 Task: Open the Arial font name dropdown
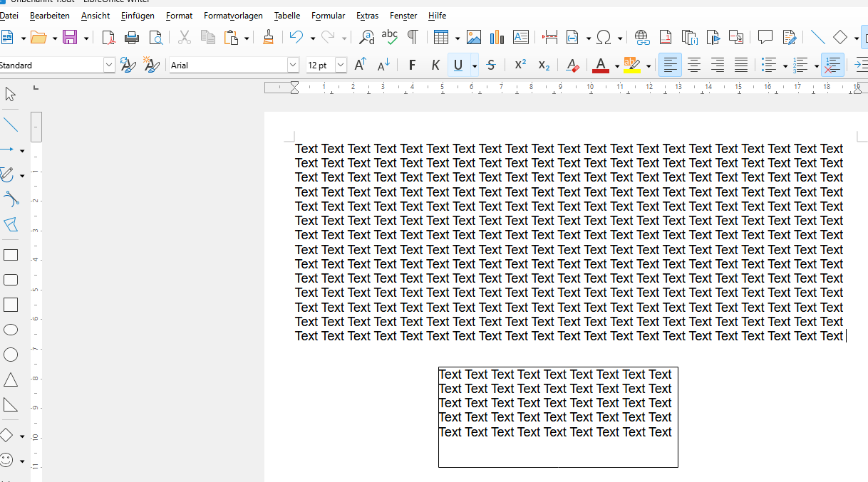(x=293, y=65)
